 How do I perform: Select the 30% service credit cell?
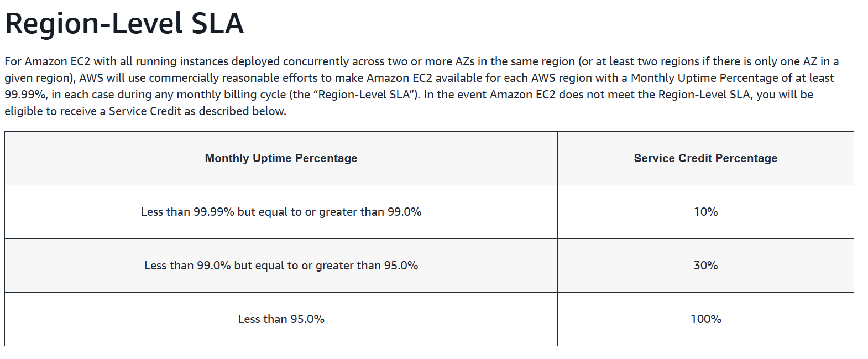pos(705,266)
